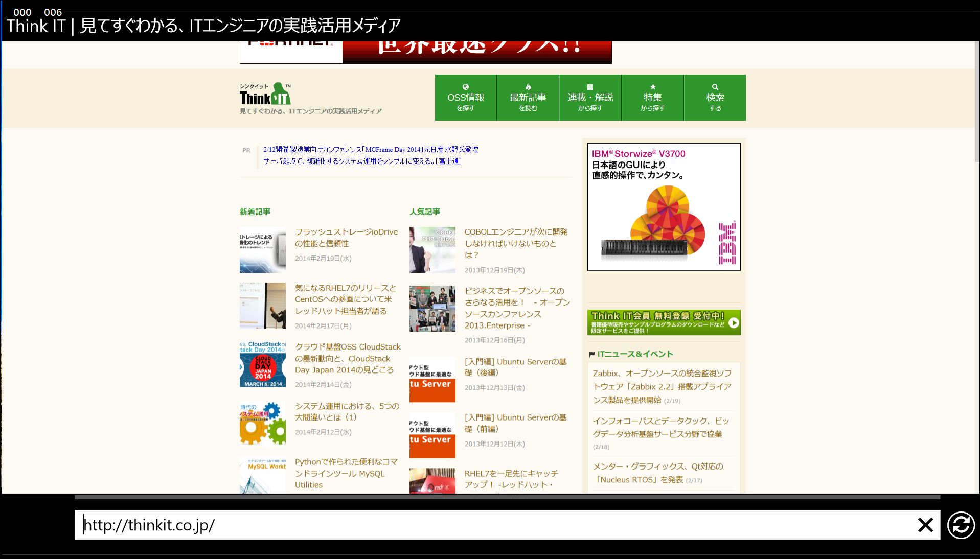Click the ioDrive article thumbnail
The width and height of the screenshot is (980, 559).
(x=263, y=250)
